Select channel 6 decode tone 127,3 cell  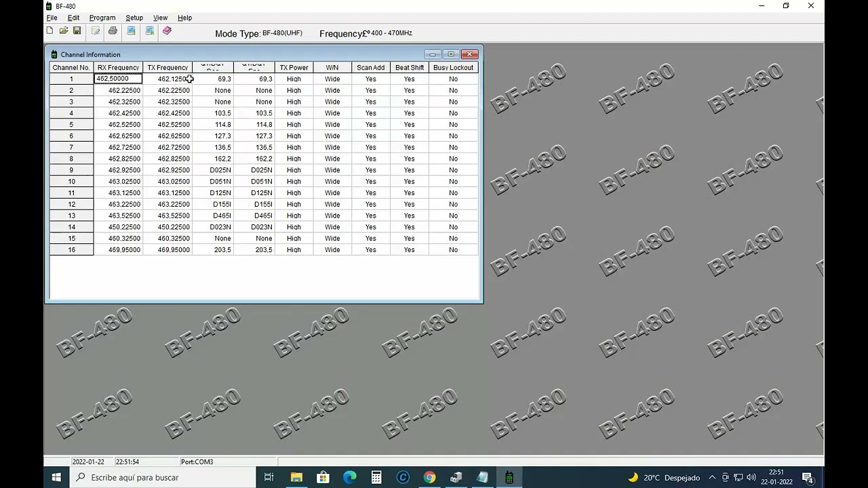click(213, 136)
